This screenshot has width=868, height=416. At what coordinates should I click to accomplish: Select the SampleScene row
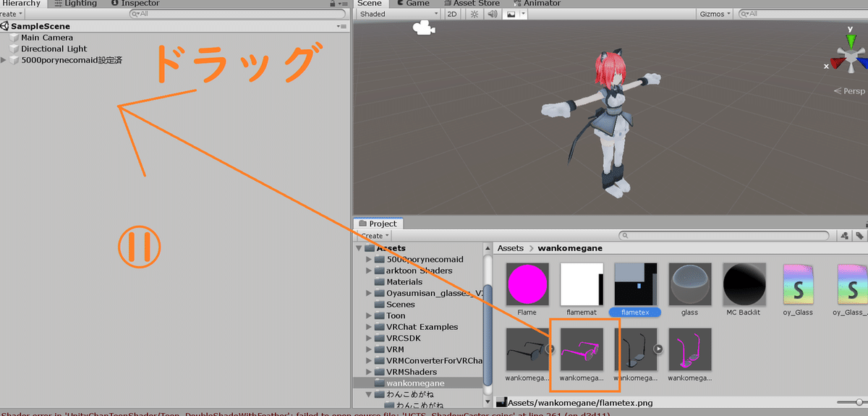(x=174, y=26)
